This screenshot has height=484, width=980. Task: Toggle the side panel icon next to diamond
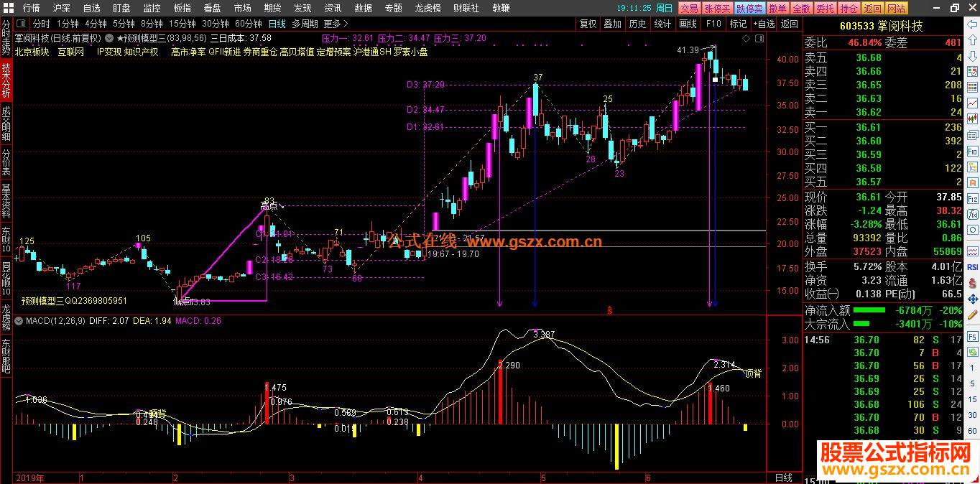click(x=760, y=37)
